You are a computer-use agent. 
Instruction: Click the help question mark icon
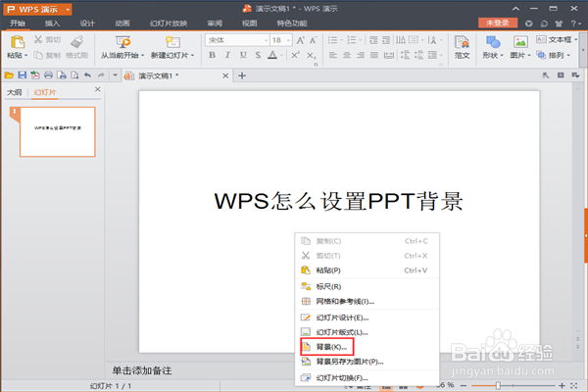click(573, 24)
